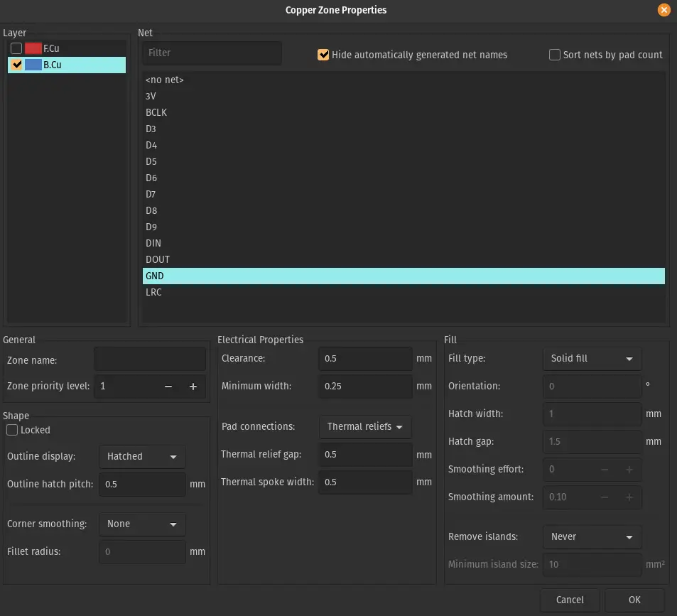Enable Sort nets by pad count
Viewport: 677px width, 616px height.
click(x=555, y=55)
